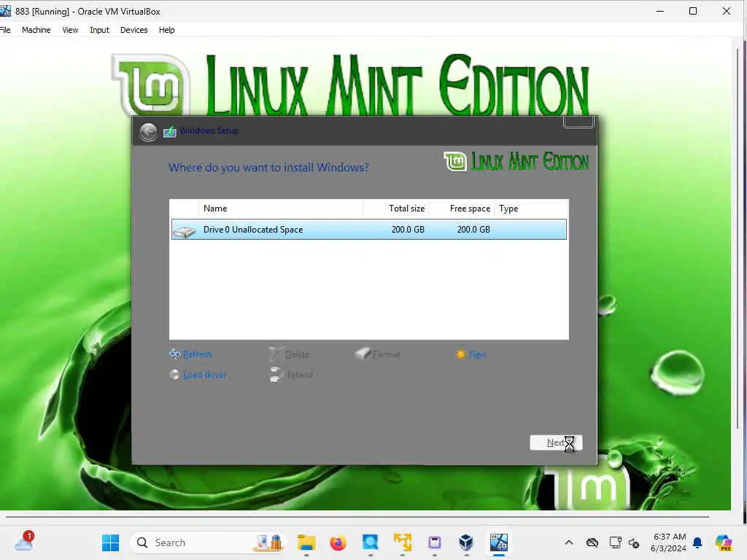Click the 200.0 GB total size value
Screen dimensions: 747x560
point(408,230)
